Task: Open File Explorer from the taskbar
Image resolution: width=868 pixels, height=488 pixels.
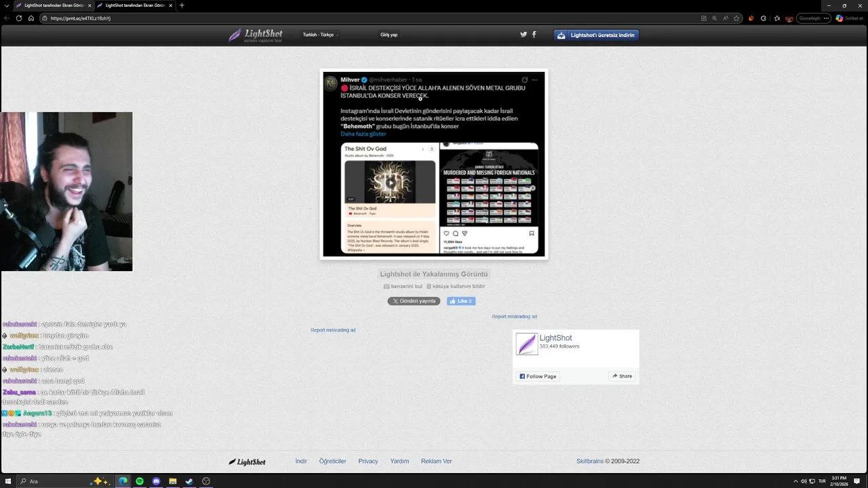Action: click(173, 481)
